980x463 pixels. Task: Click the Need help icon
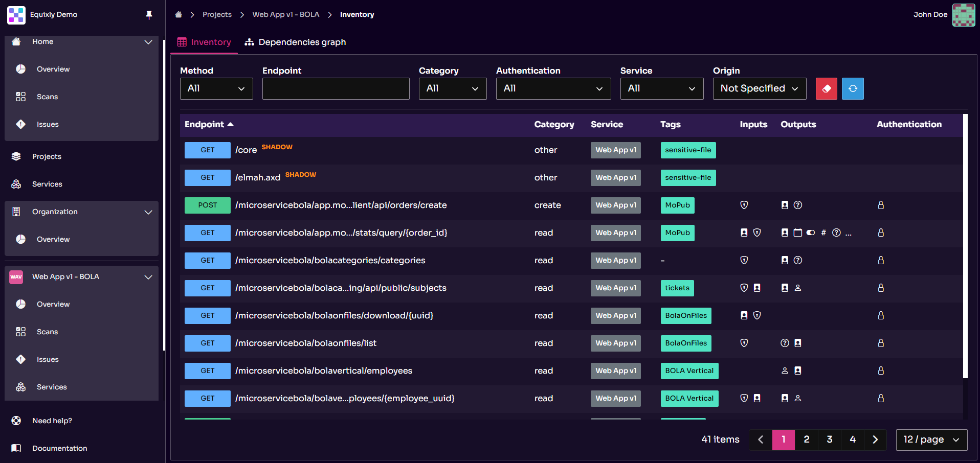click(16, 421)
